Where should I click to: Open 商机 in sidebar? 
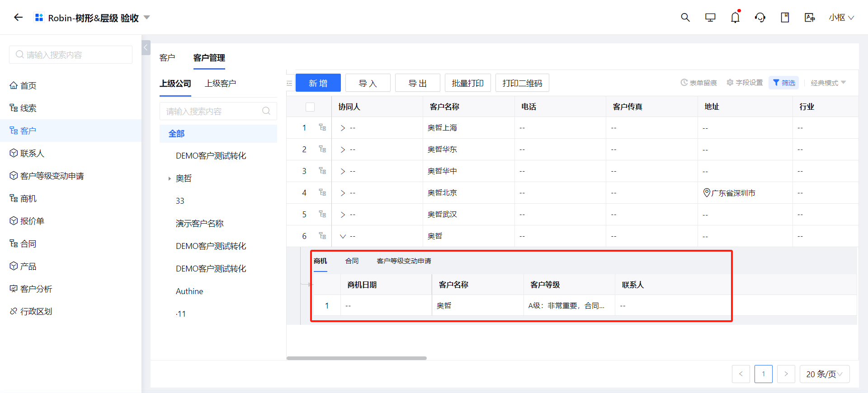pos(71,198)
